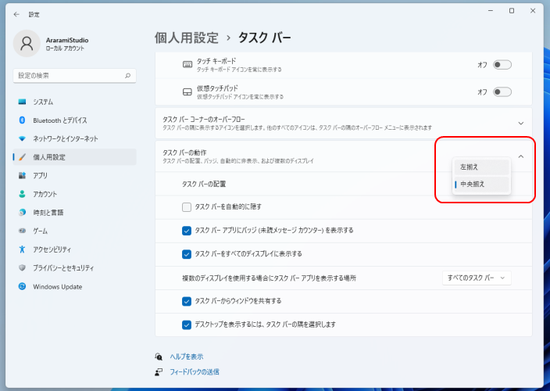Click the network Wi-Fi icon

[22, 139]
